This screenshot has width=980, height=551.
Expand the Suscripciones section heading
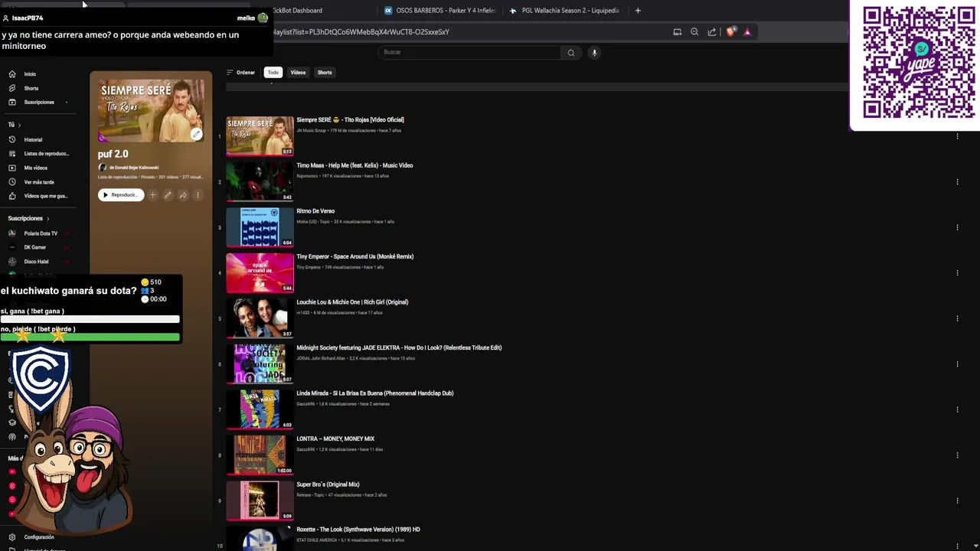(28, 219)
